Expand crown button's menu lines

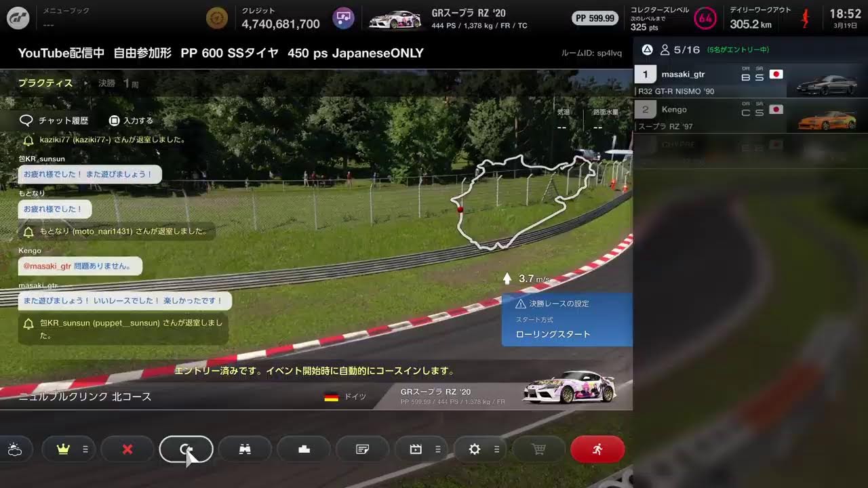coord(85,449)
